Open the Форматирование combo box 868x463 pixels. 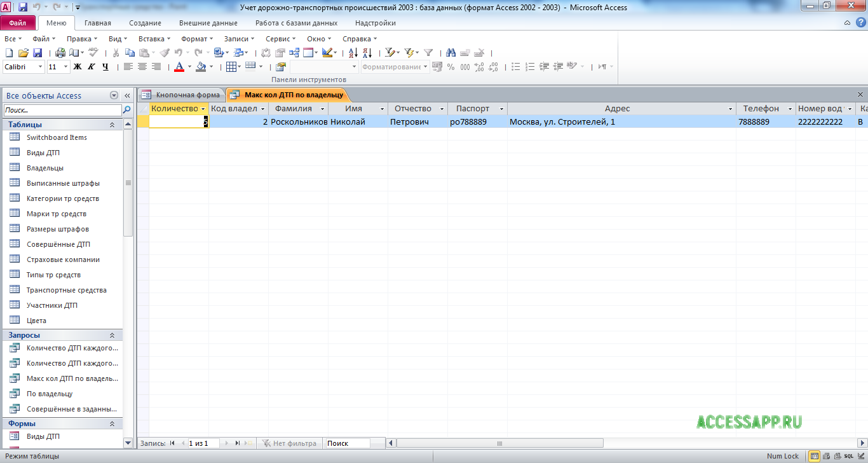click(x=395, y=67)
